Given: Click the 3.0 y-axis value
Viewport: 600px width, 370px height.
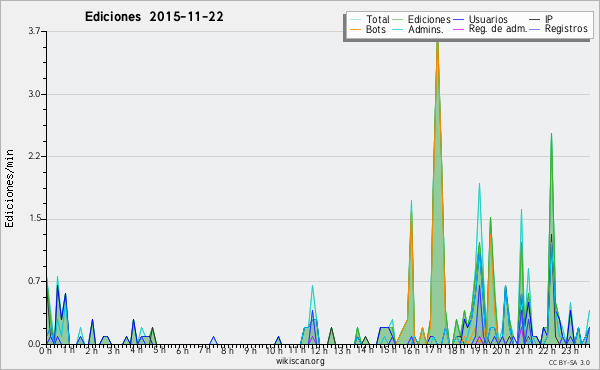Looking at the screenshot, I should (34, 94).
